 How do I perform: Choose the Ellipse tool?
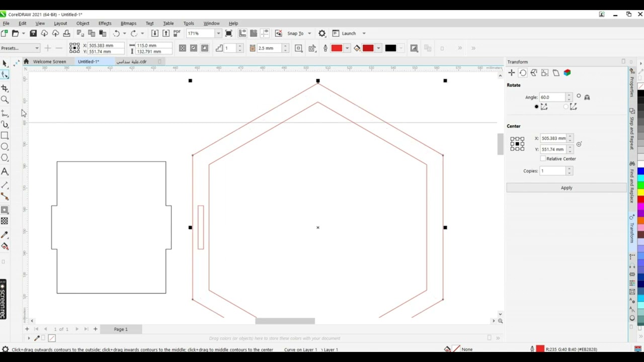pos(5,147)
